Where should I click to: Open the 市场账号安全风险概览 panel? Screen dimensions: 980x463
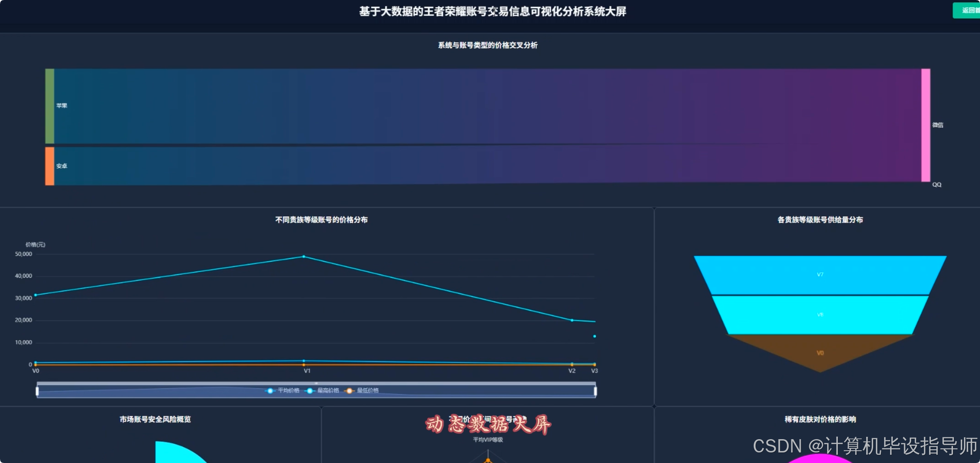[155, 419]
